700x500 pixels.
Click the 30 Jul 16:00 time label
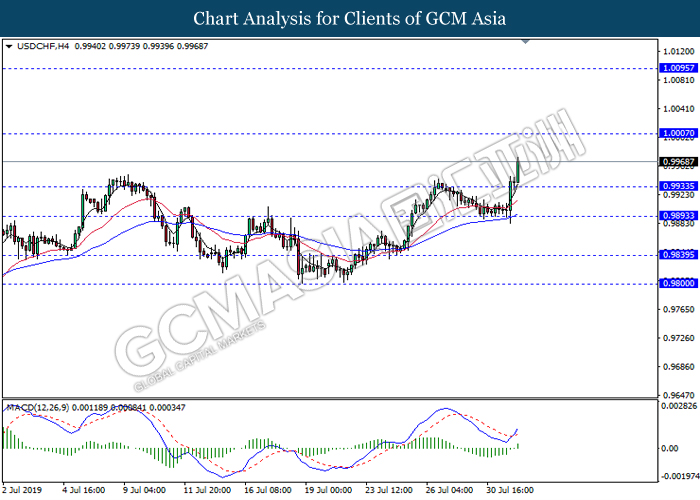(510, 490)
